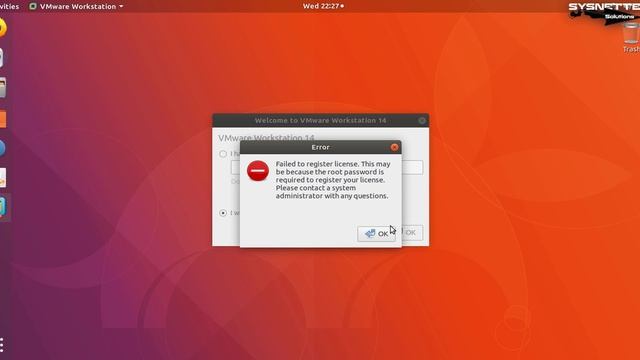
Task: Click the 'Welcome to VMware Workstation 14' title
Action: coord(320,120)
